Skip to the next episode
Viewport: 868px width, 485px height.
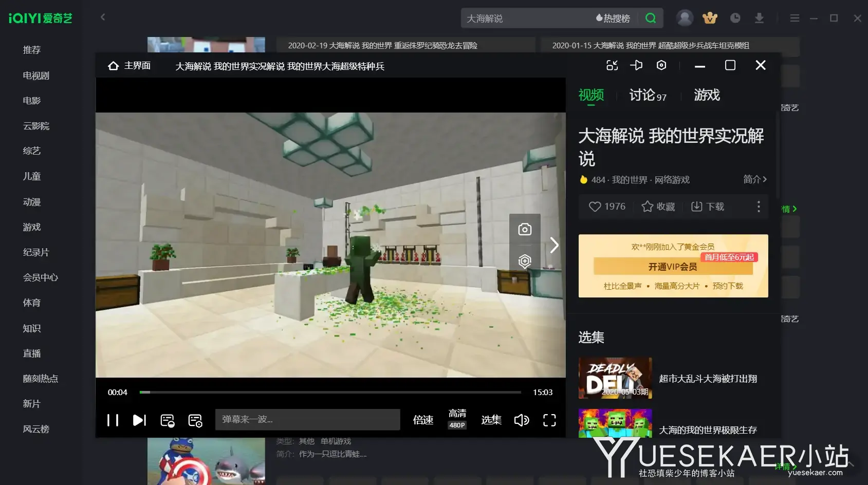(139, 420)
